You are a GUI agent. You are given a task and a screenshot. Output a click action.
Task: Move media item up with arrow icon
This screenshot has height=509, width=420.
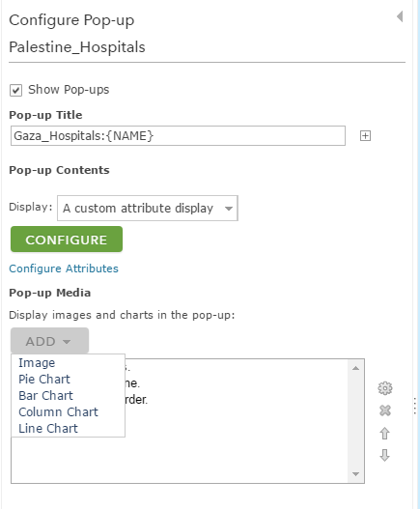coord(384,434)
